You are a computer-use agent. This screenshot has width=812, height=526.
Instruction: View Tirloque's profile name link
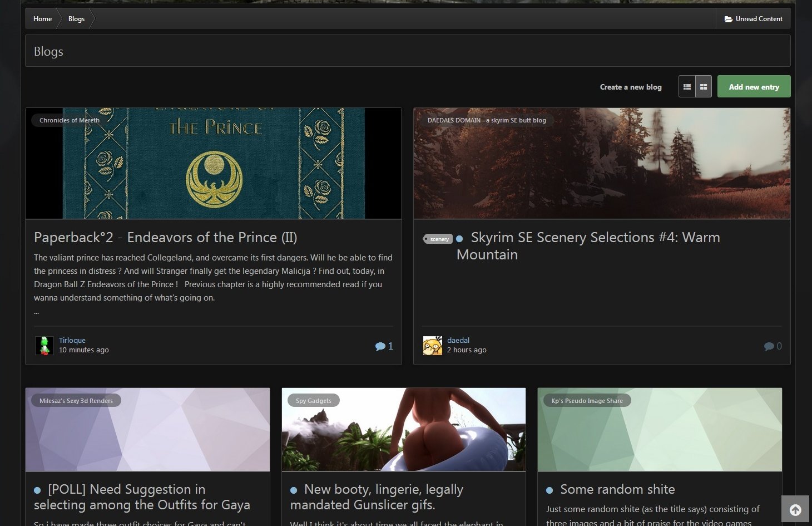pos(72,340)
